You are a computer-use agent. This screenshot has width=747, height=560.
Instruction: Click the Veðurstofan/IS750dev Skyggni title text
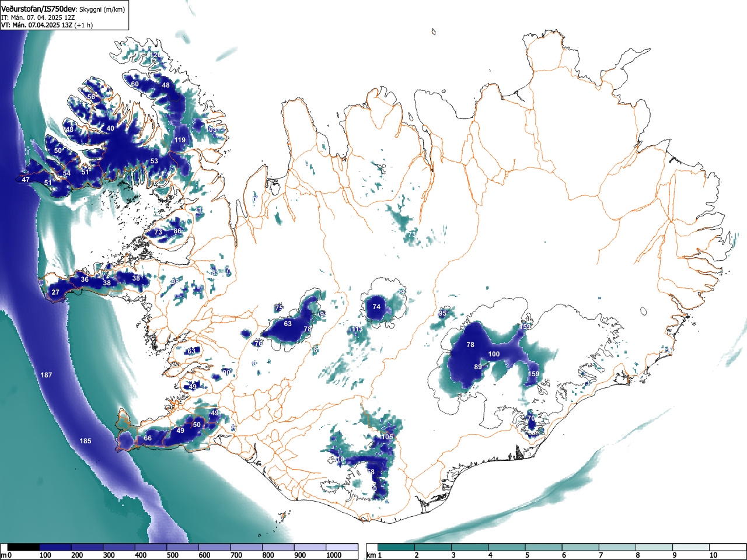[x=64, y=9]
